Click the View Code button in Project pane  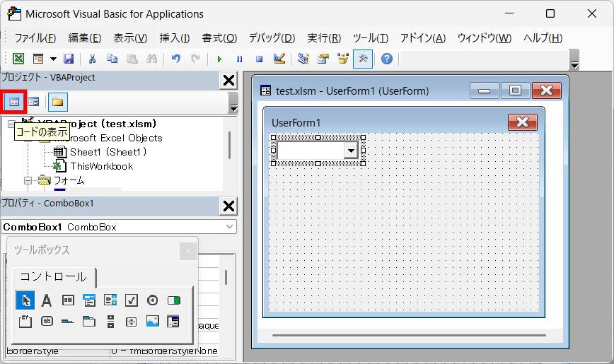click(14, 102)
